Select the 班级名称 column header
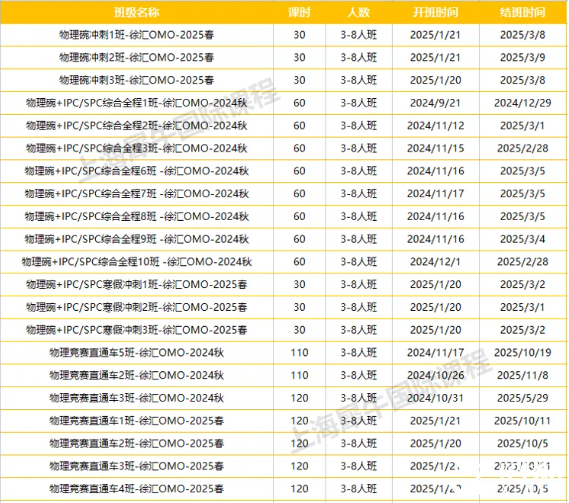Image resolution: width=569 pixels, height=503 pixels. tap(136, 12)
